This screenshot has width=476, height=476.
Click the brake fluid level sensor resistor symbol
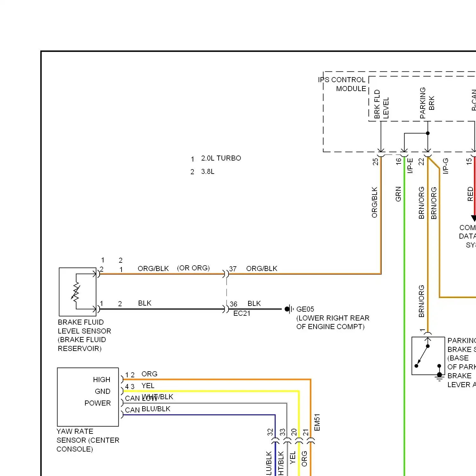coord(76,291)
